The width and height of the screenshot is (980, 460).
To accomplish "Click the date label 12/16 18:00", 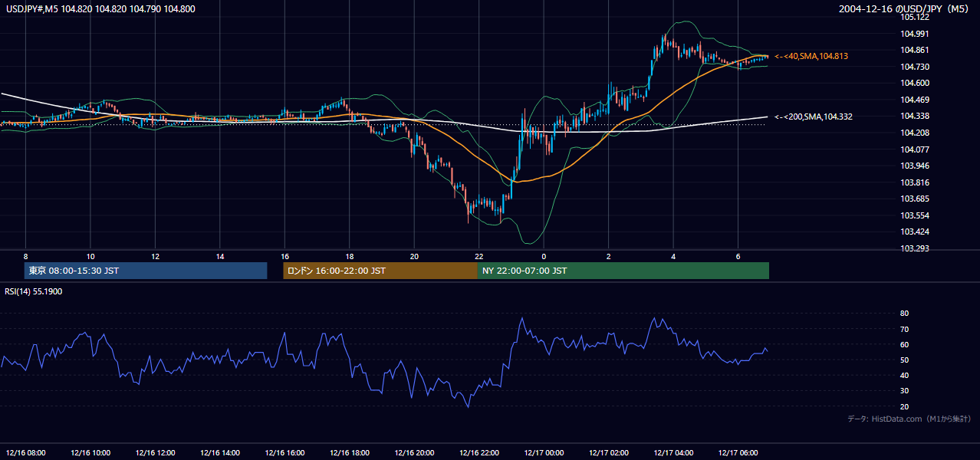I will click(350, 452).
